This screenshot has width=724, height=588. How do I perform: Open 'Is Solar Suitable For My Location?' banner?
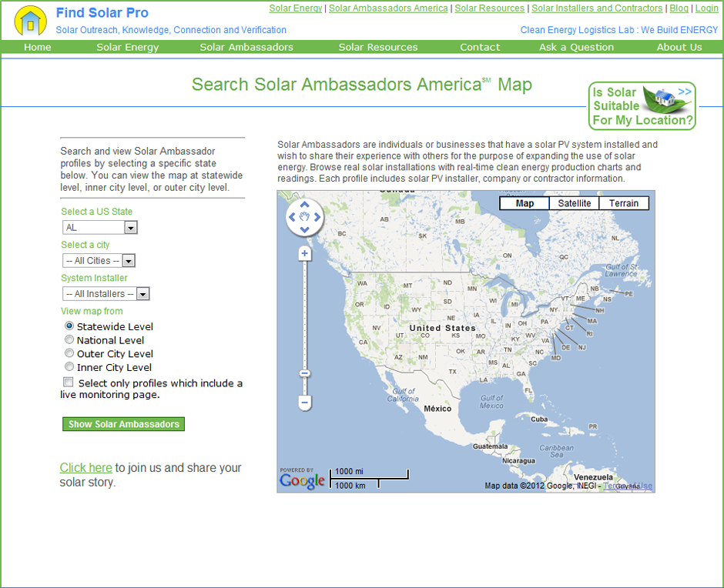642,106
